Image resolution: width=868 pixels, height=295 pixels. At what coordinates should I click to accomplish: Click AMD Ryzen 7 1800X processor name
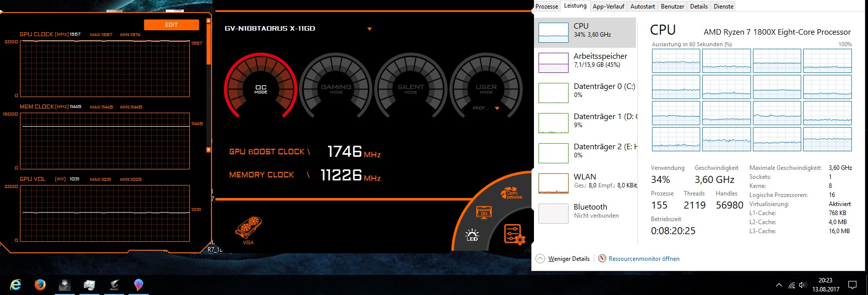click(777, 32)
